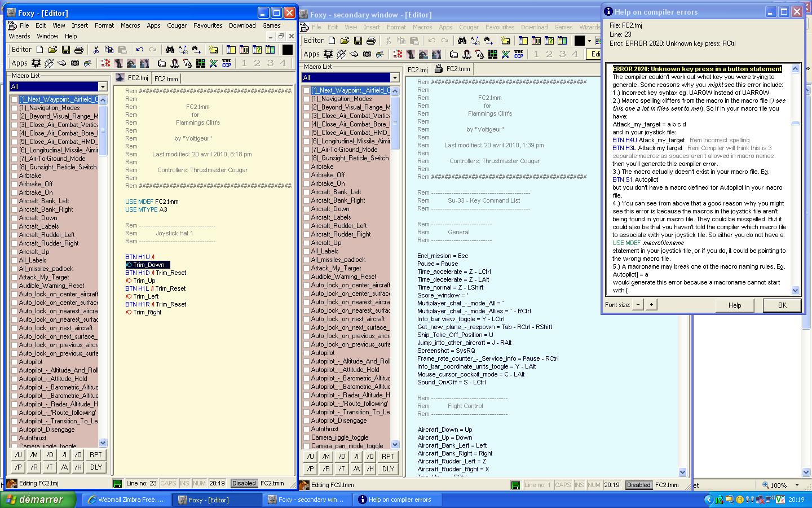Click New file icon in main Foxy window
The width and height of the screenshot is (812, 508).
coord(40,50)
